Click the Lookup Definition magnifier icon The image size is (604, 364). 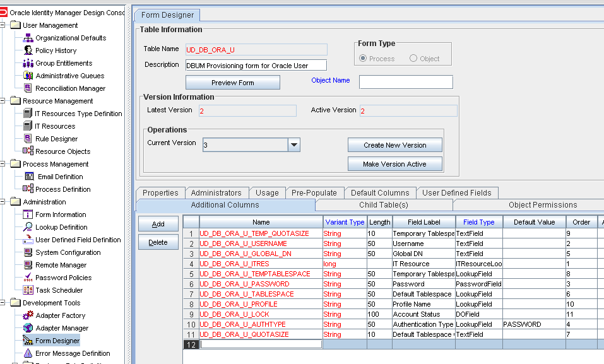coord(28,227)
